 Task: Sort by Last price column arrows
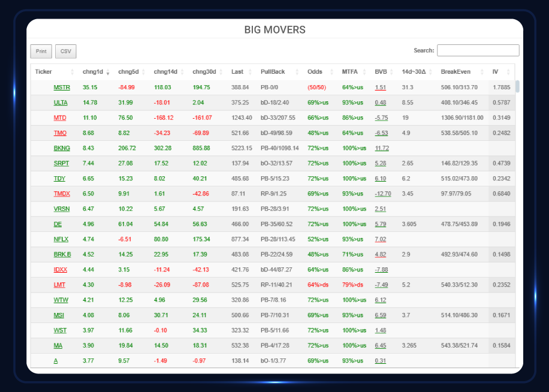point(251,72)
